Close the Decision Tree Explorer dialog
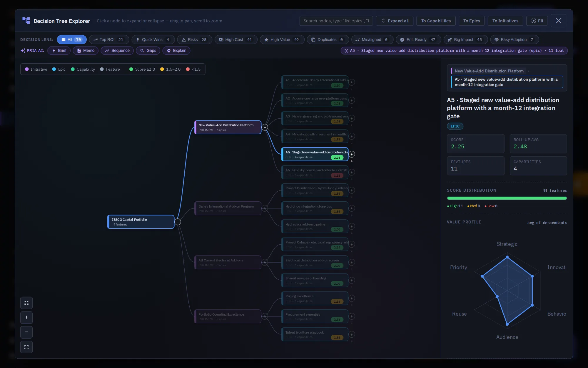 [x=559, y=21]
